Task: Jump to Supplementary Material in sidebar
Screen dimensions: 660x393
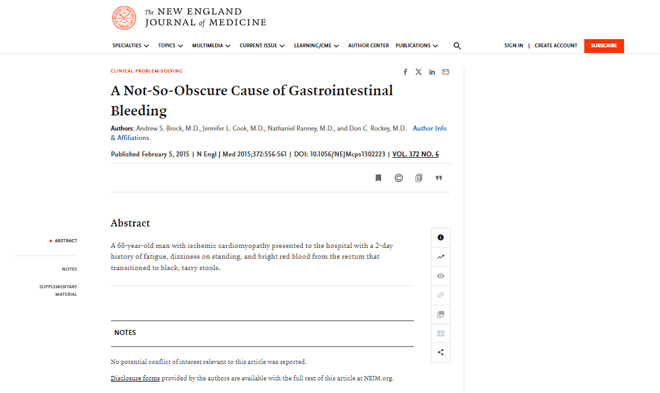Action: tap(58, 290)
